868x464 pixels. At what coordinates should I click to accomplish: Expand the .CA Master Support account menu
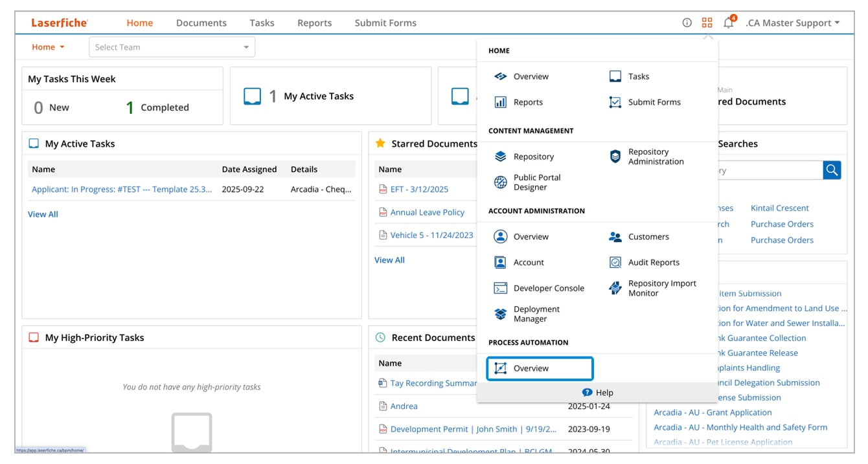coord(792,23)
